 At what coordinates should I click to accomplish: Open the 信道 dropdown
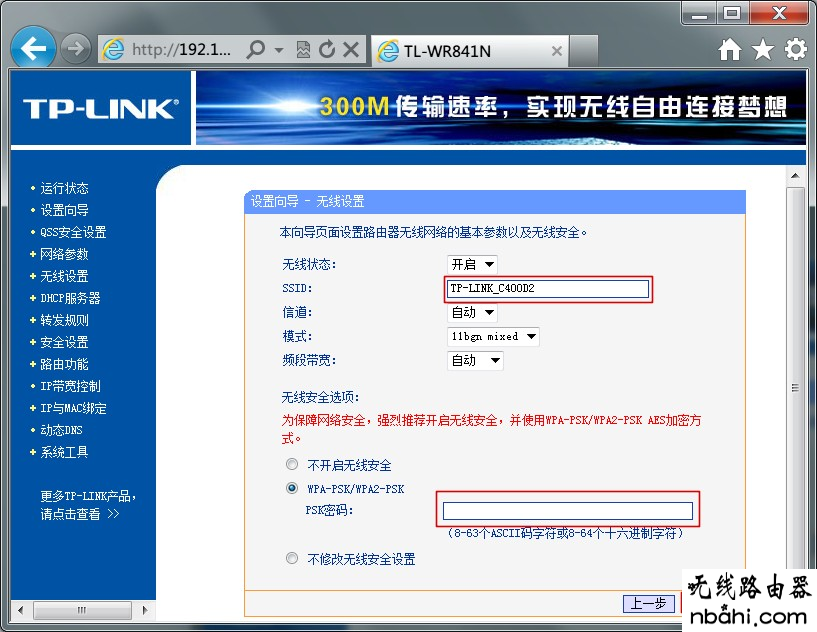point(472,313)
